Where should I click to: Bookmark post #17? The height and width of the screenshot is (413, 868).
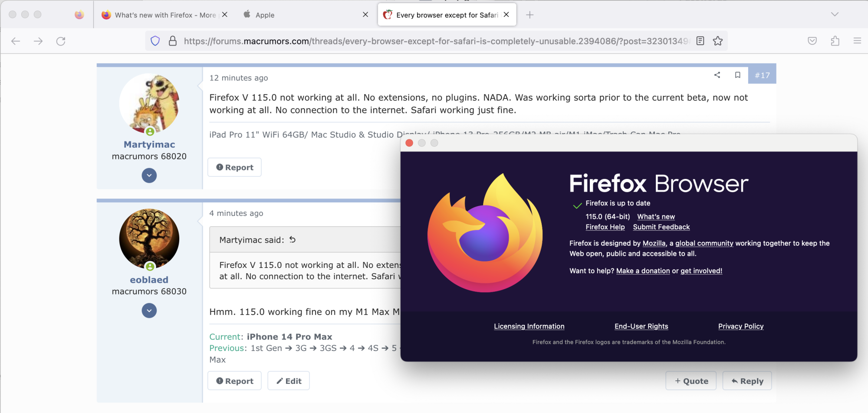[737, 75]
